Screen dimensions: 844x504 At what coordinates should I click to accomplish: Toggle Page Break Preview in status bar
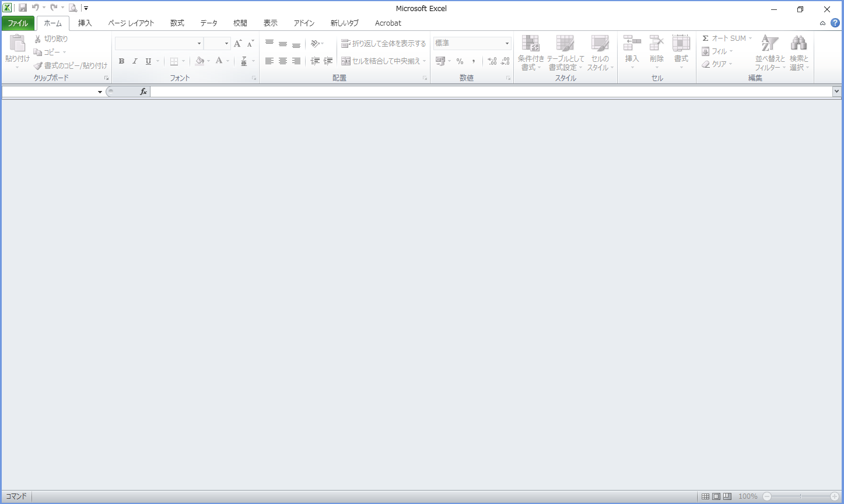[727, 496]
